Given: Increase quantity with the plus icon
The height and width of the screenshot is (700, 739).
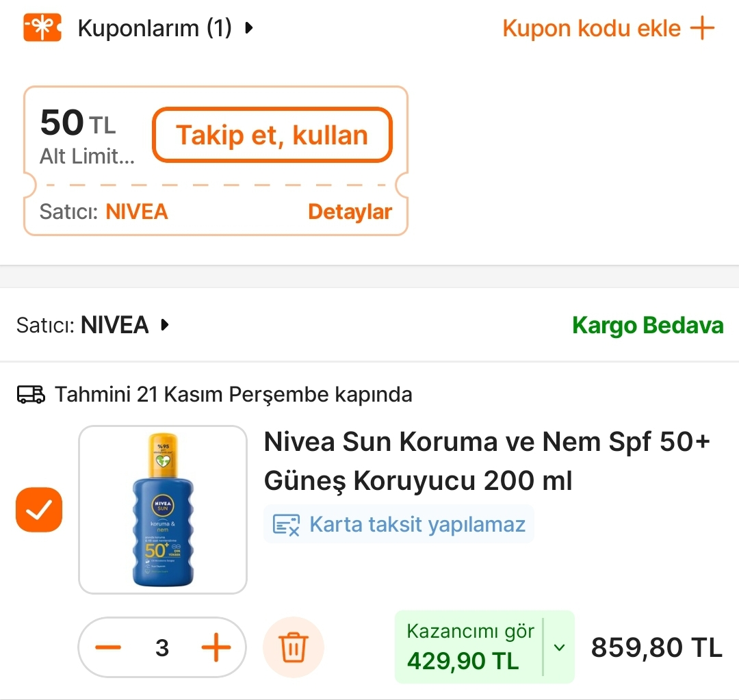Looking at the screenshot, I should pyautogui.click(x=216, y=647).
